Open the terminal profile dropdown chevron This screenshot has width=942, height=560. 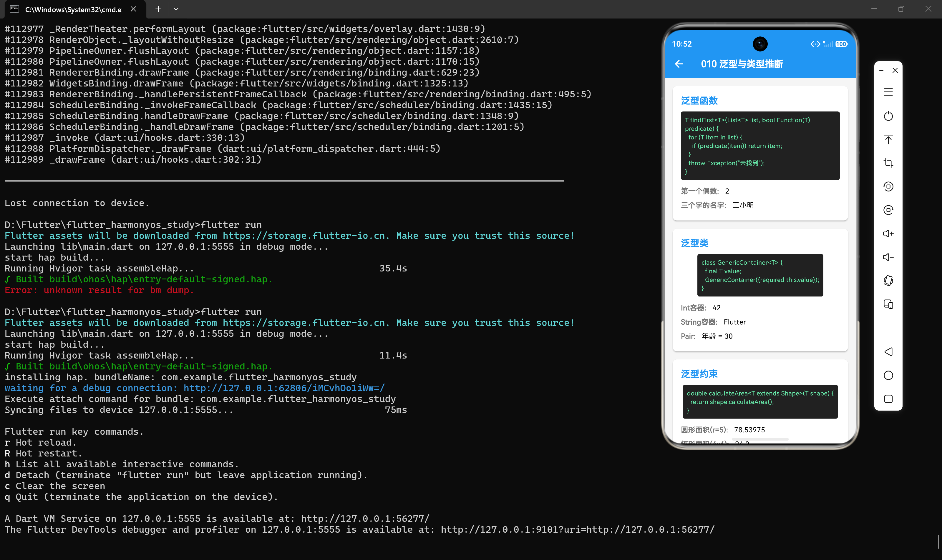[x=176, y=9]
